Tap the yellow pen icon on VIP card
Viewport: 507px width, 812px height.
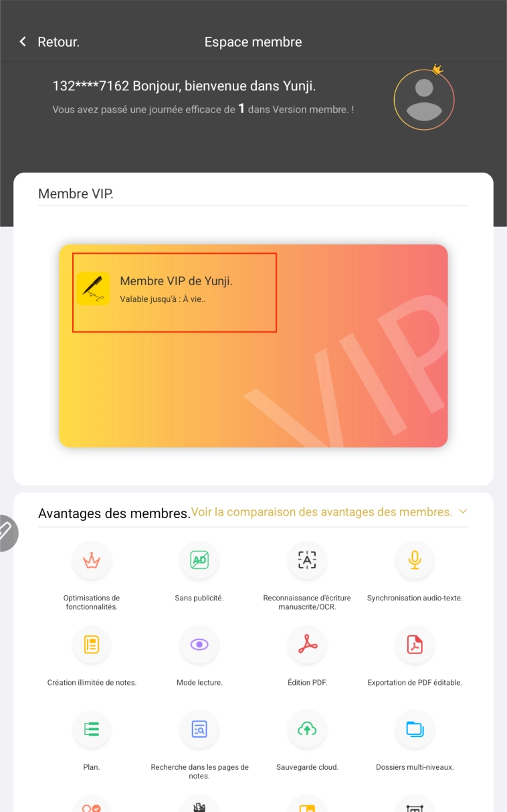tap(93, 289)
